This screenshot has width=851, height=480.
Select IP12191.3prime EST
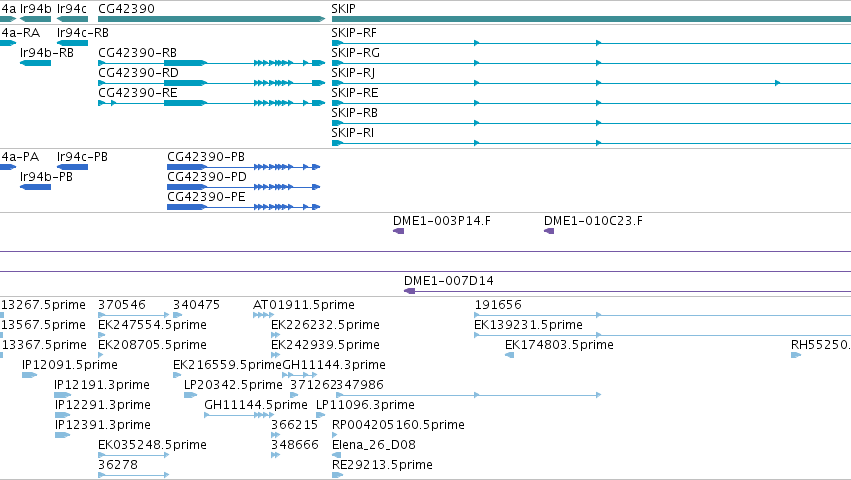coord(62,395)
